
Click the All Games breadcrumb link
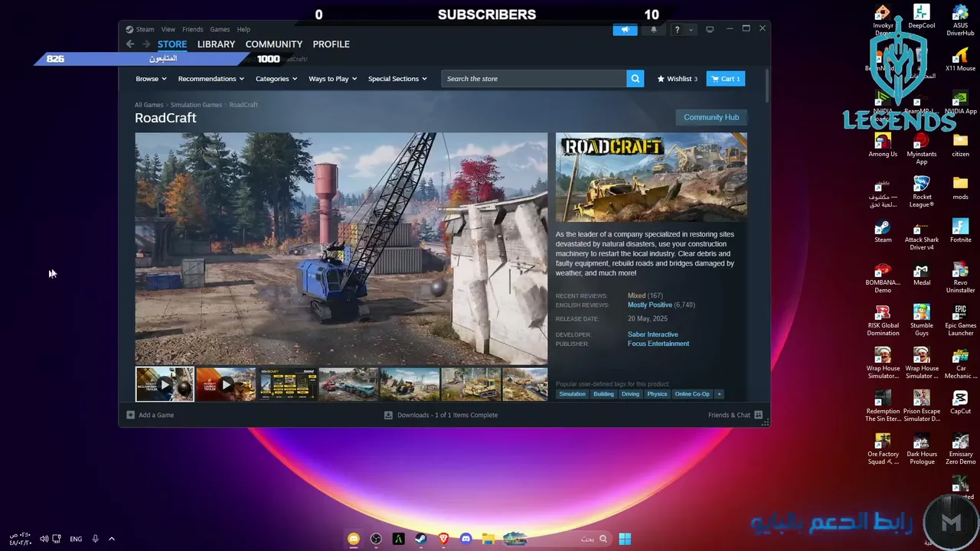pos(149,105)
